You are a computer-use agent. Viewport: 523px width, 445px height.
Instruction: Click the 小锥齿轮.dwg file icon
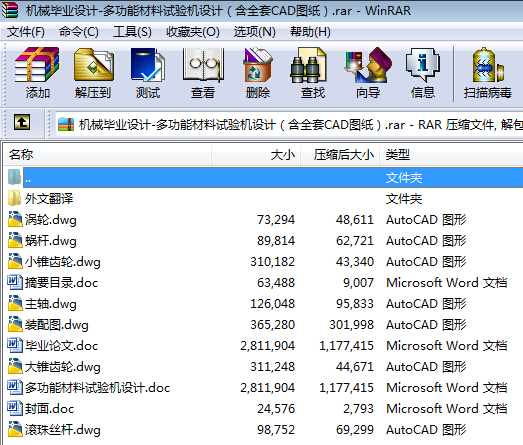[15, 261]
